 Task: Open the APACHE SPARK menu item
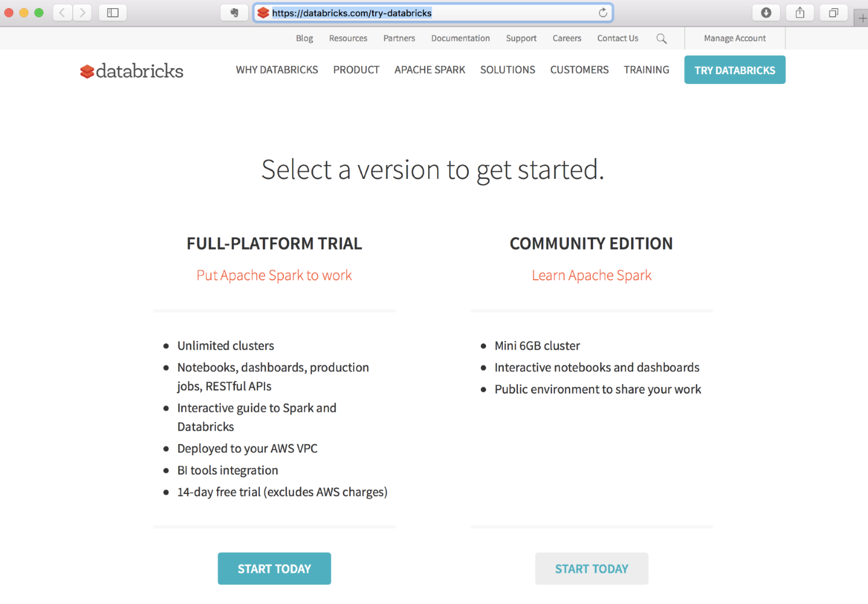pos(429,69)
